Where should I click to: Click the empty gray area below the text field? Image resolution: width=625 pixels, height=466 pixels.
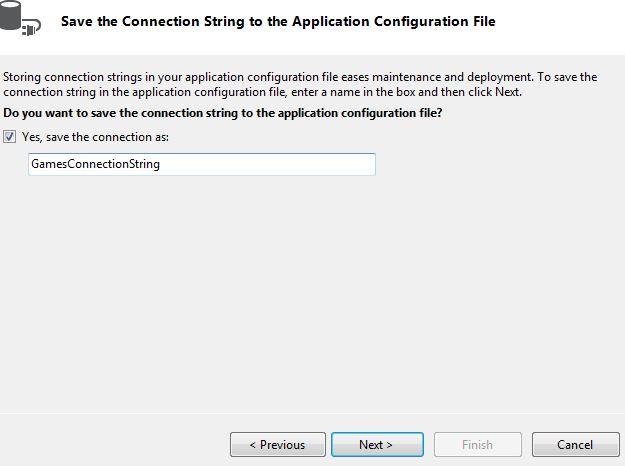[x=300, y=290]
